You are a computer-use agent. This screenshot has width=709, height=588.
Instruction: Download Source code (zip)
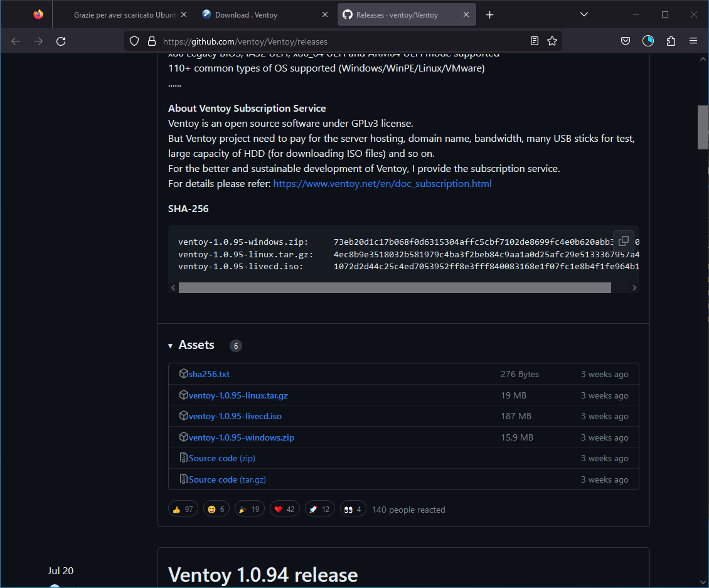coord(222,458)
